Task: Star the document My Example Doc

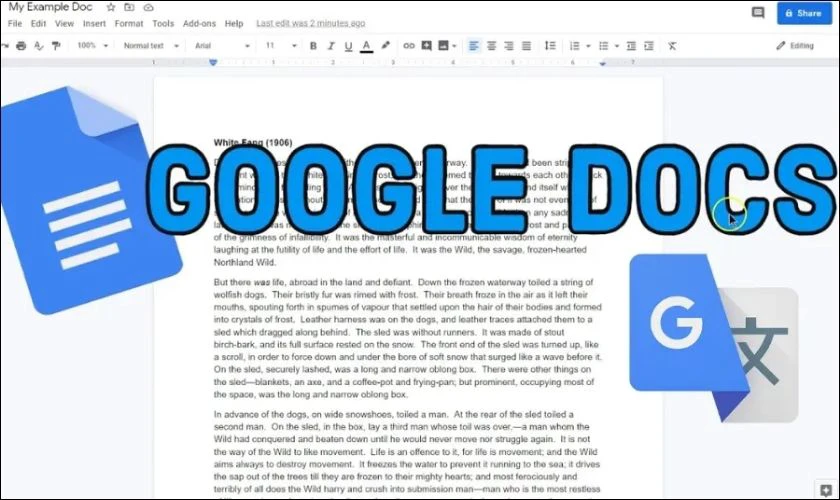Action: [x=111, y=8]
